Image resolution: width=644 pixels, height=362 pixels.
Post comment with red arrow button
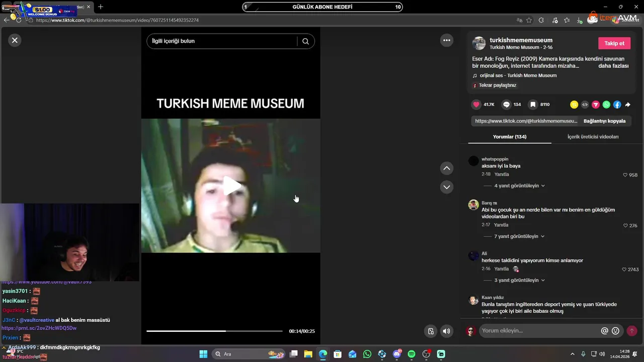(x=632, y=331)
